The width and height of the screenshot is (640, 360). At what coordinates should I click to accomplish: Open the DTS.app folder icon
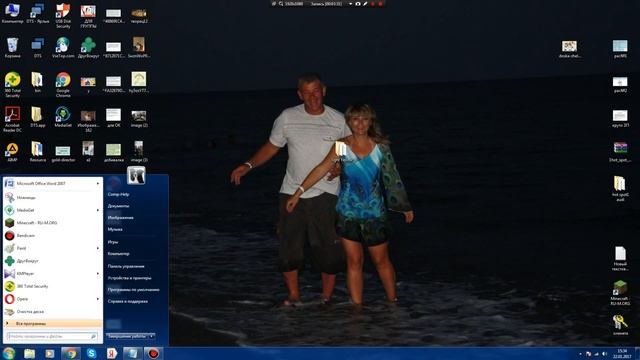click(37, 117)
